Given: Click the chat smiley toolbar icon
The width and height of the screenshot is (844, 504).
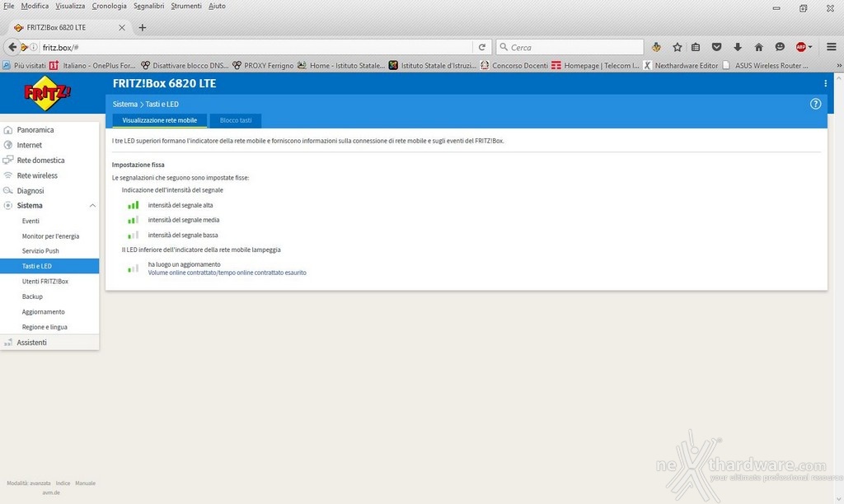Looking at the screenshot, I should pos(780,47).
